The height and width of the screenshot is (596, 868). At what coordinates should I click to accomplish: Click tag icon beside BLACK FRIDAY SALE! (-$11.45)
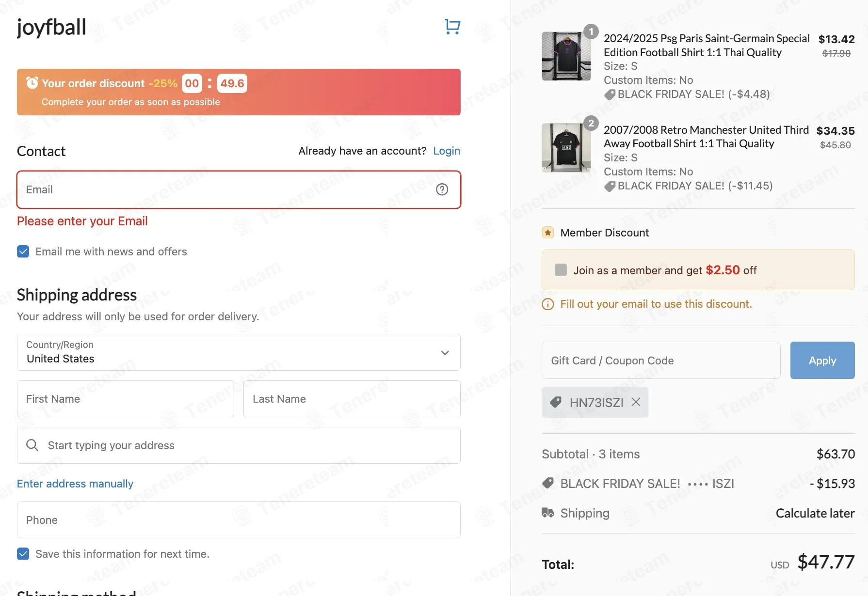[610, 186]
